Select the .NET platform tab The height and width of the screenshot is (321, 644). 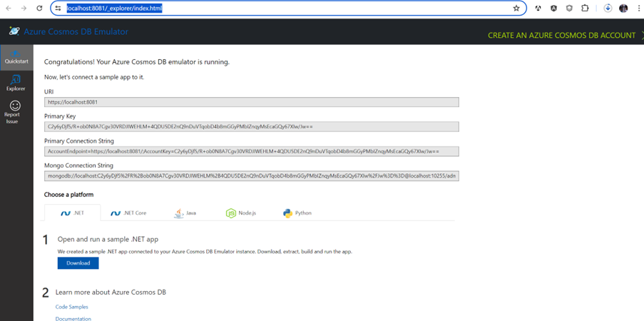(x=73, y=213)
